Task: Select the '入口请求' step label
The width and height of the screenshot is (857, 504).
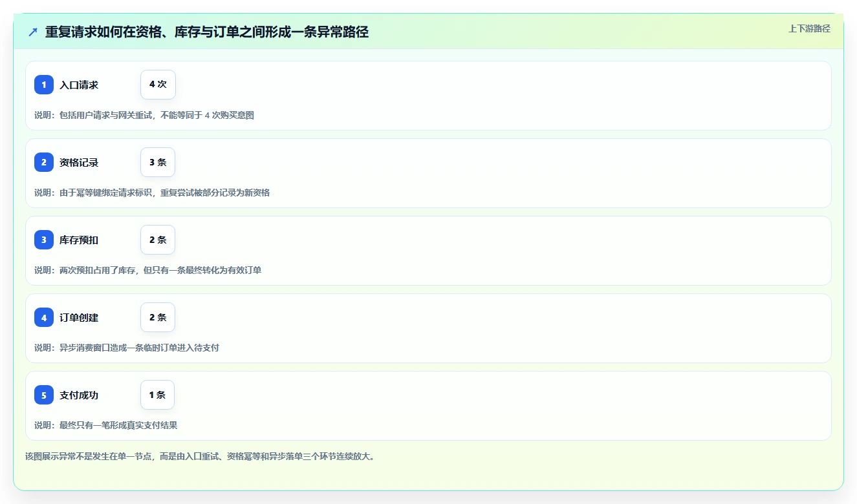Action: pyautogui.click(x=79, y=85)
